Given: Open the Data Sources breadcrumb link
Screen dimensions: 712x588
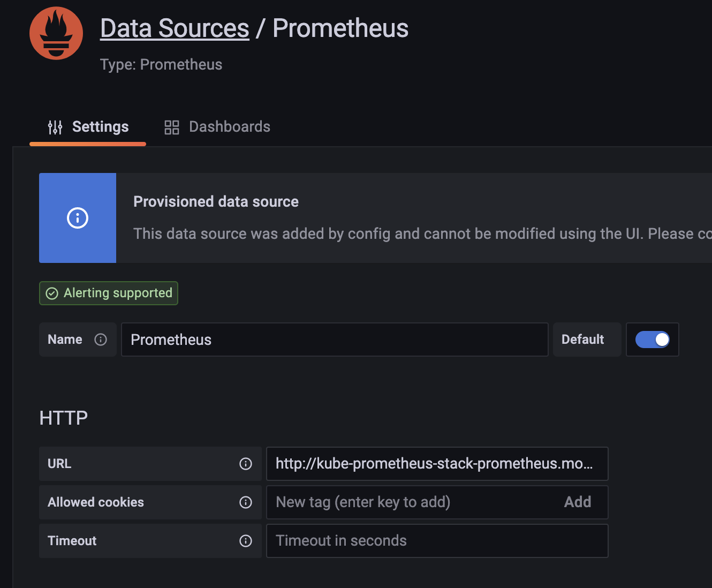Looking at the screenshot, I should [175, 28].
